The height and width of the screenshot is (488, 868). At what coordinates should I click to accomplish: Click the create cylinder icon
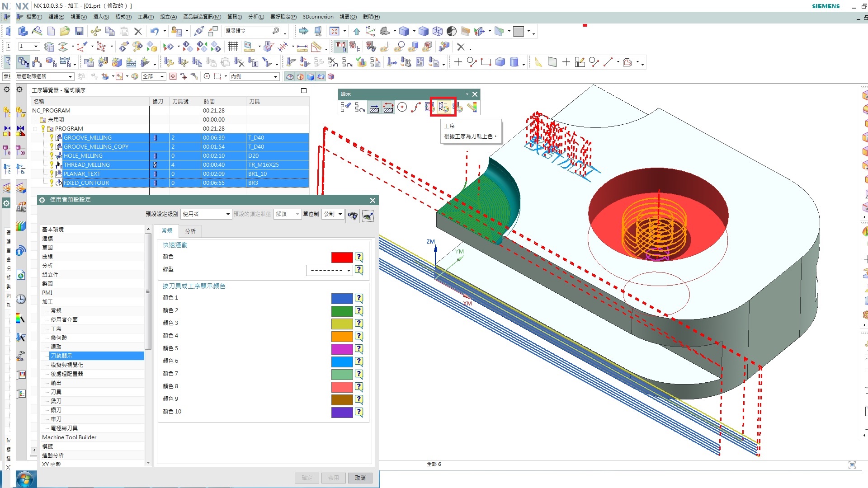(514, 62)
